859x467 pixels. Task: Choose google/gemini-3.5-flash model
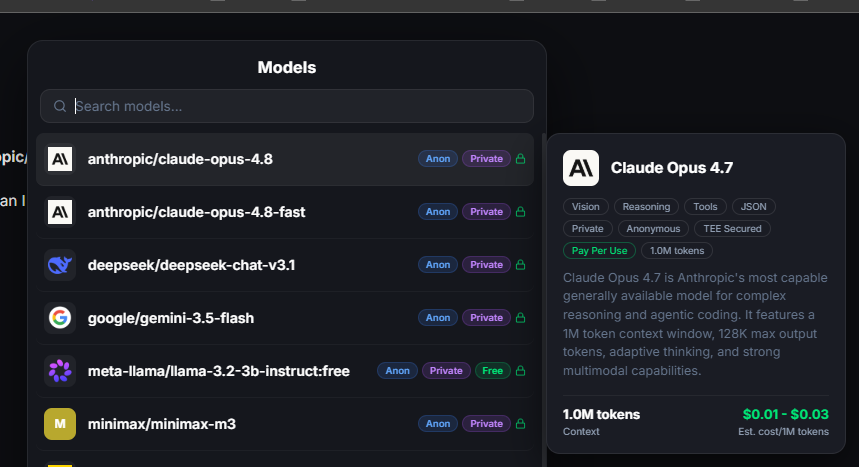click(285, 318)
